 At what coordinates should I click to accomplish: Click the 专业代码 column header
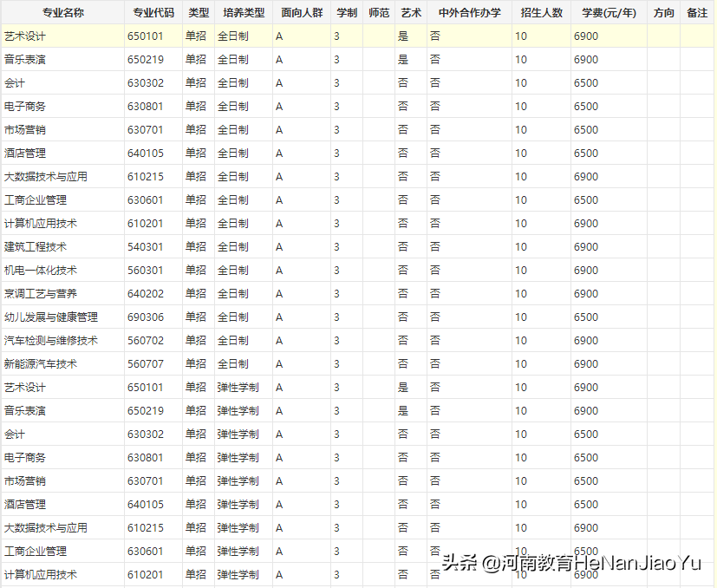(x=153, y=13)
